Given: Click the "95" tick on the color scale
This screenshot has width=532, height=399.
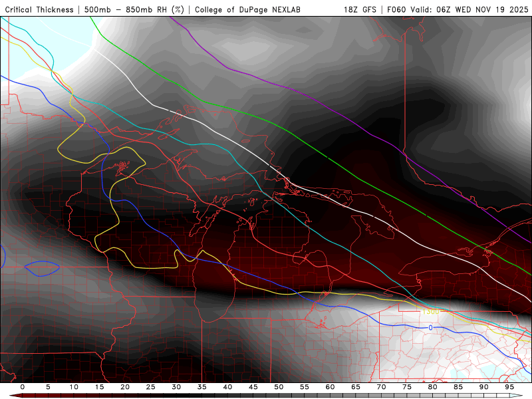Looking at the screenshot, I should (x=509, y=387).
